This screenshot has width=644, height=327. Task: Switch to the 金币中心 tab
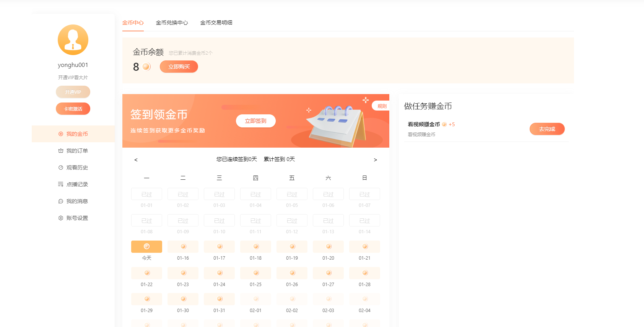133,23
